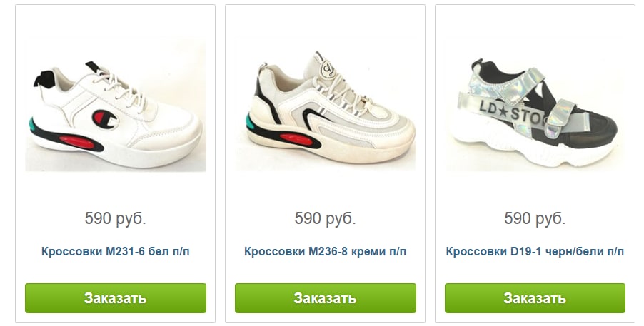Click the 590 руб. price of D19-1
This screenshot has width=644, height=326.
(535, 218)
